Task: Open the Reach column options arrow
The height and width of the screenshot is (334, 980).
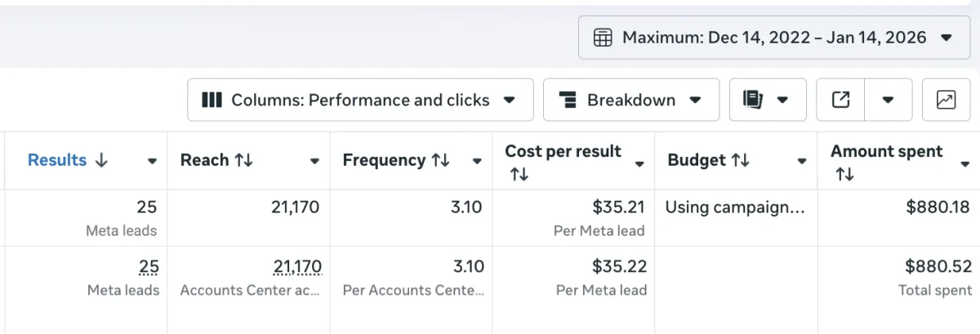Action: click(x=314, y=162)
